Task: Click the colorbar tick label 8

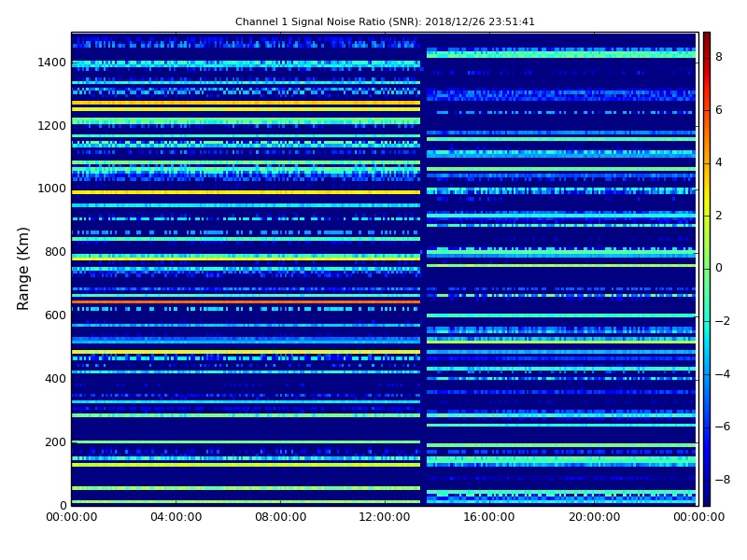Action: (719, 57)
